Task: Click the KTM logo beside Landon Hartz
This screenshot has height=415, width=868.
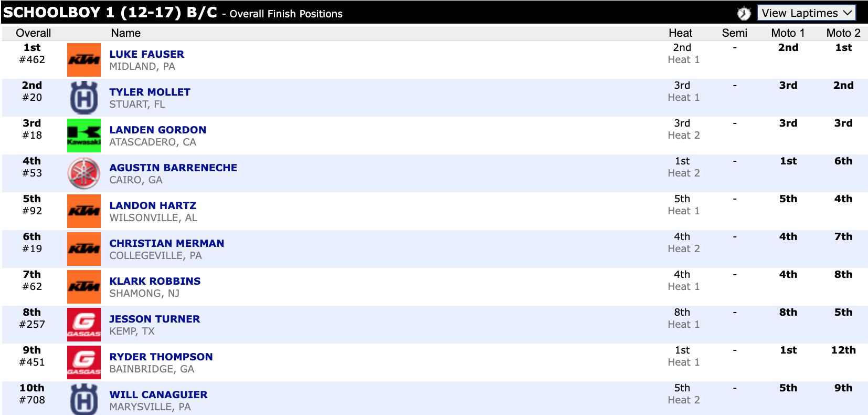Action: [84, 211]
